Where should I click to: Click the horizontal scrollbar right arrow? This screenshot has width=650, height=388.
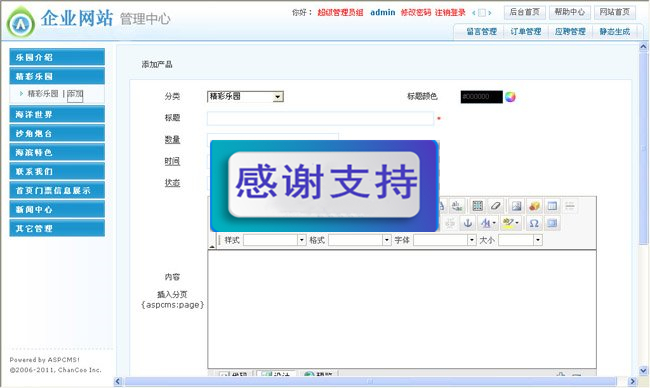click(632, 381)
